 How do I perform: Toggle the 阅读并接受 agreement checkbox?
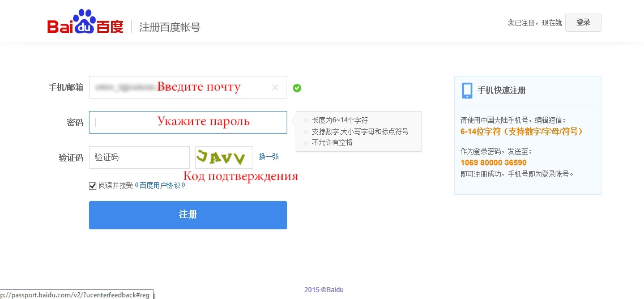92,186
